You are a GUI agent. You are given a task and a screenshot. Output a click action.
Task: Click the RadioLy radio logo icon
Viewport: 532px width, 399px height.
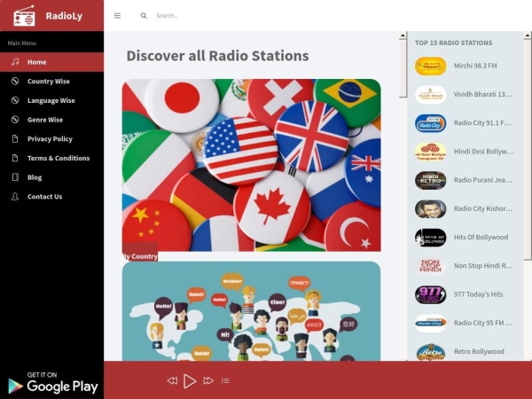pyautogui.click(x=24, y=16)
